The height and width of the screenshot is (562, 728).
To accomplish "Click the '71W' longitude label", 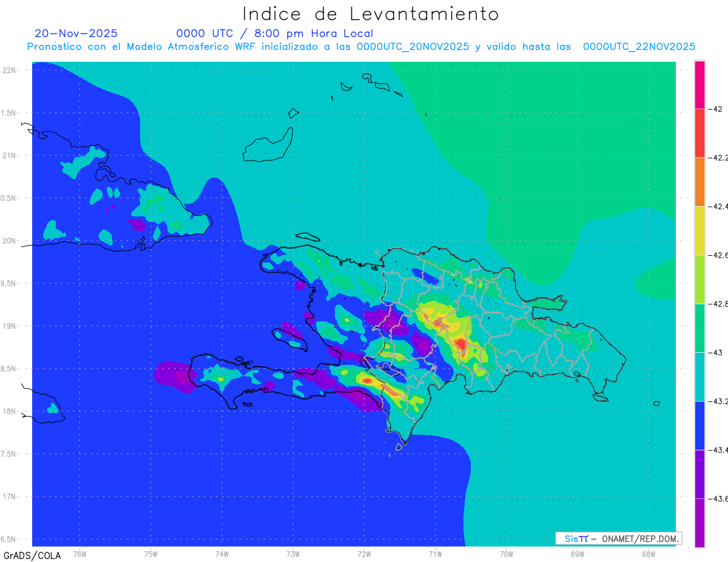I will pyautogui.click(x=435, y=554).
